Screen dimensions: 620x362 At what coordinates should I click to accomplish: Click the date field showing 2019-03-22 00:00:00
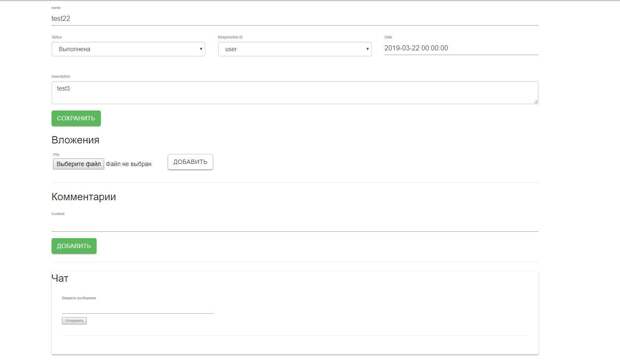461,48
